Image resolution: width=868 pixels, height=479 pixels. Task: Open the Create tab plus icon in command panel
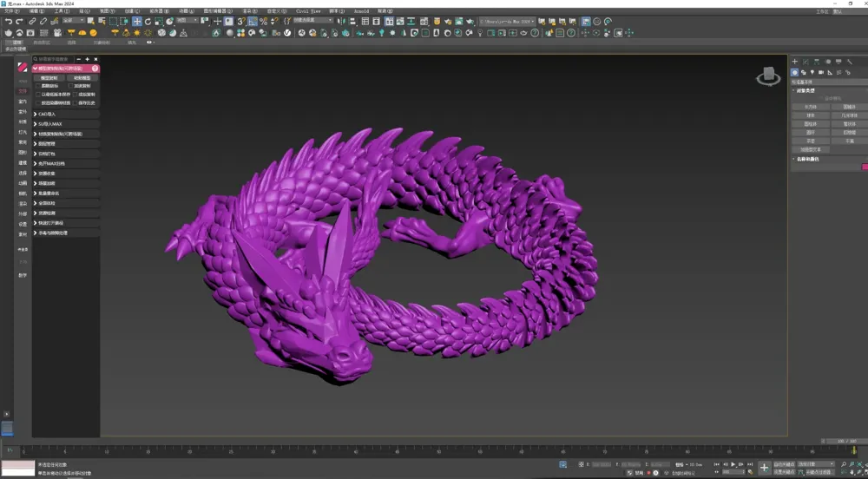coord(795,62)
